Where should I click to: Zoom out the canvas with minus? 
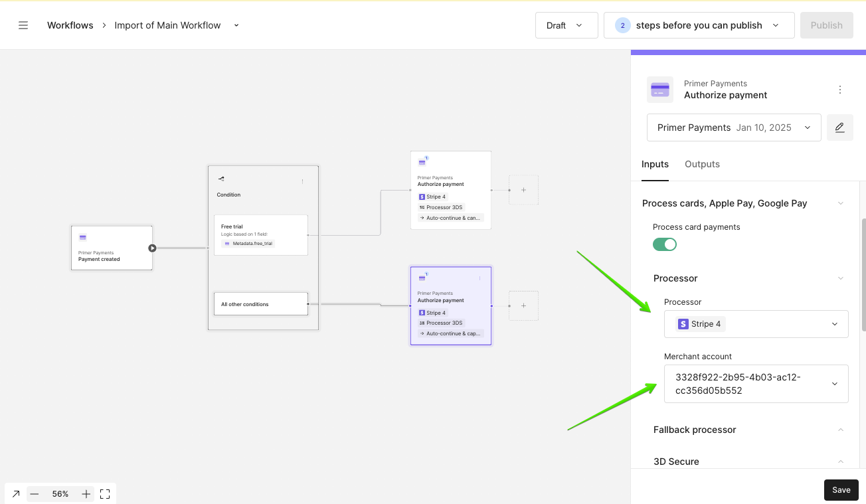(x=35, y=494)
